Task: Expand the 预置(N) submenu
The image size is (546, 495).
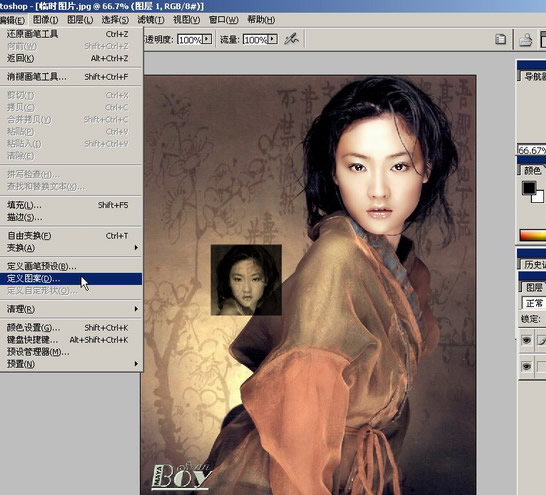Action: click(x=71, y=364)
